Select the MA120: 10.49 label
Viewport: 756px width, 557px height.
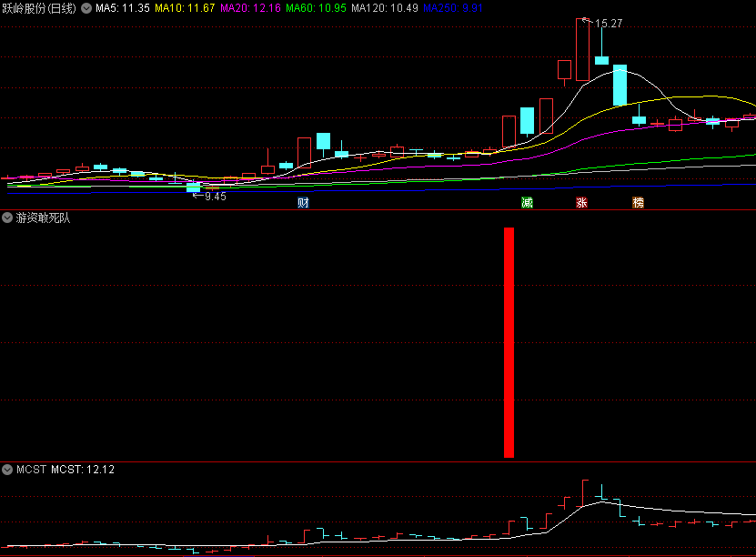pos(385,8)
